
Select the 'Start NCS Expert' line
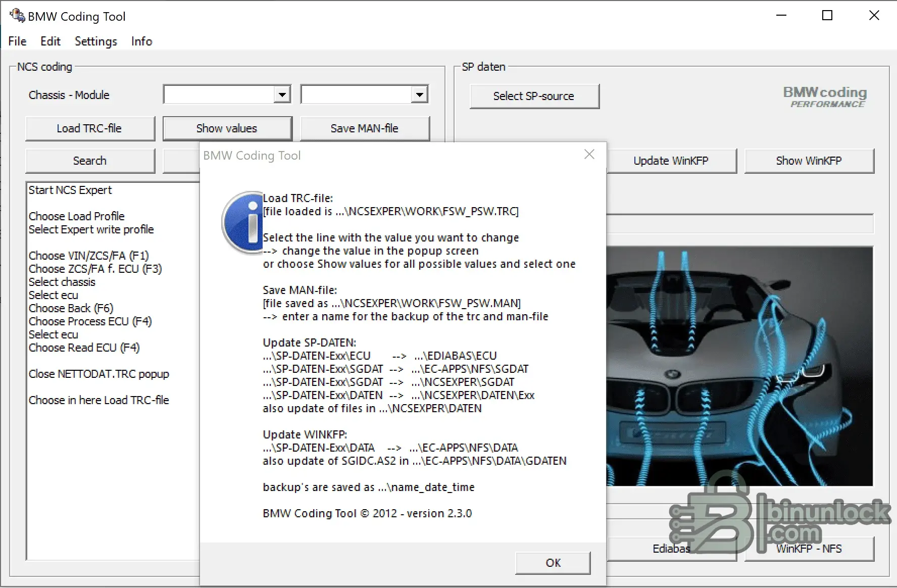point(70,190)
